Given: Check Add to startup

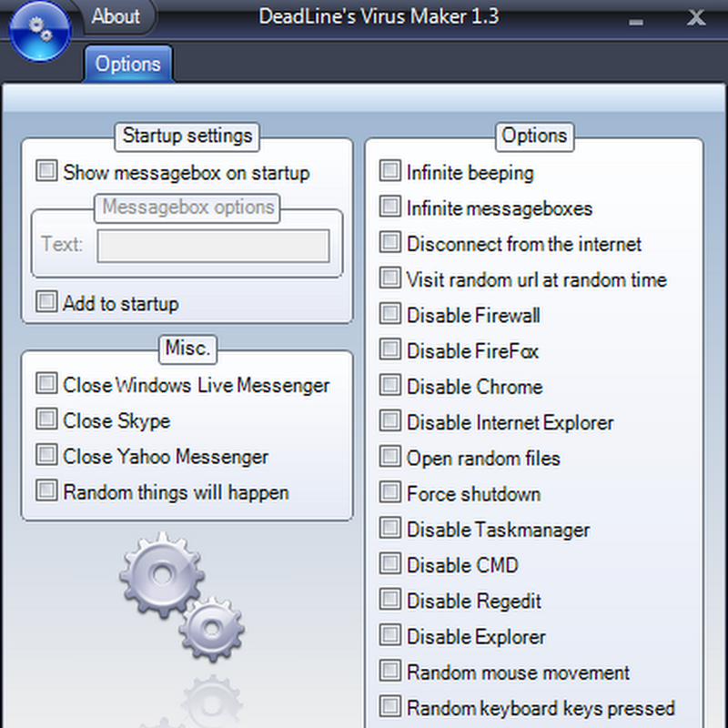Looking at the screenshot, I should tap(47, 301).
